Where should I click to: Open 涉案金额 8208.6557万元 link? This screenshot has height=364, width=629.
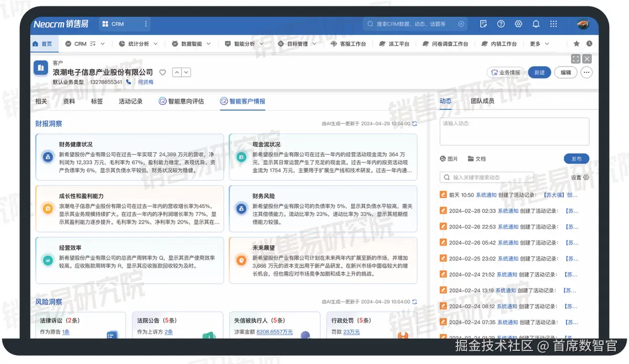pos(275,332)
